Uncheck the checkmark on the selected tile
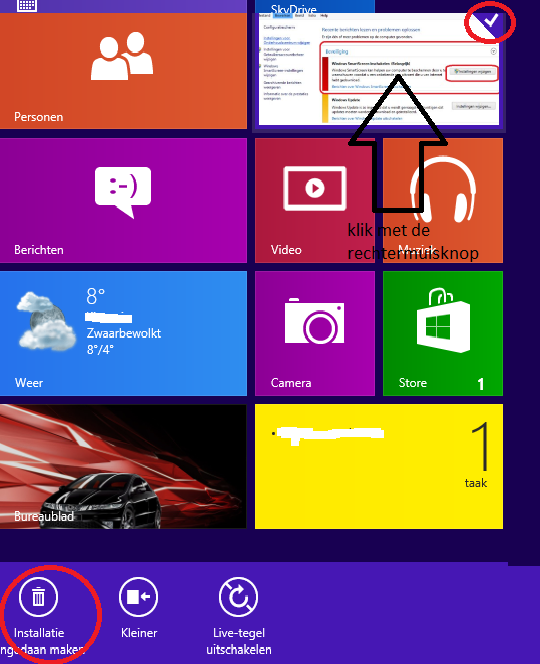 (490, 21)
